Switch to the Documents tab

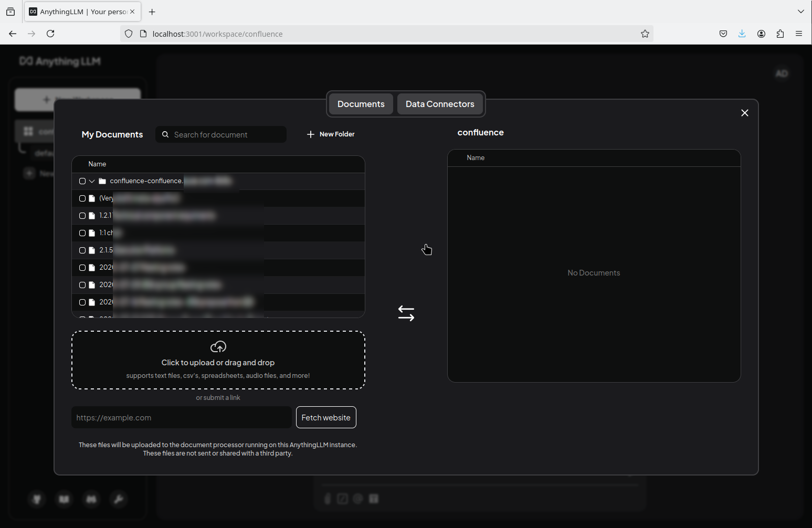pyautogui.click(x=361, y=104)
